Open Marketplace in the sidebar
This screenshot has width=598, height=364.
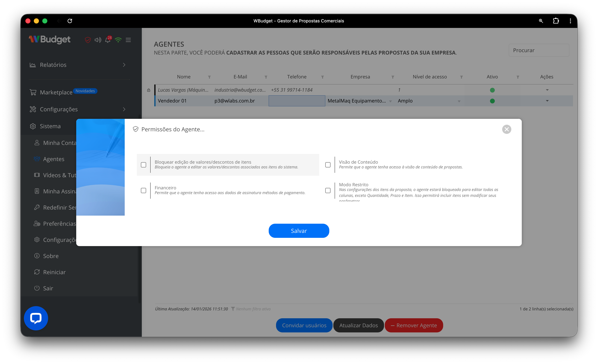coord(56,92)
